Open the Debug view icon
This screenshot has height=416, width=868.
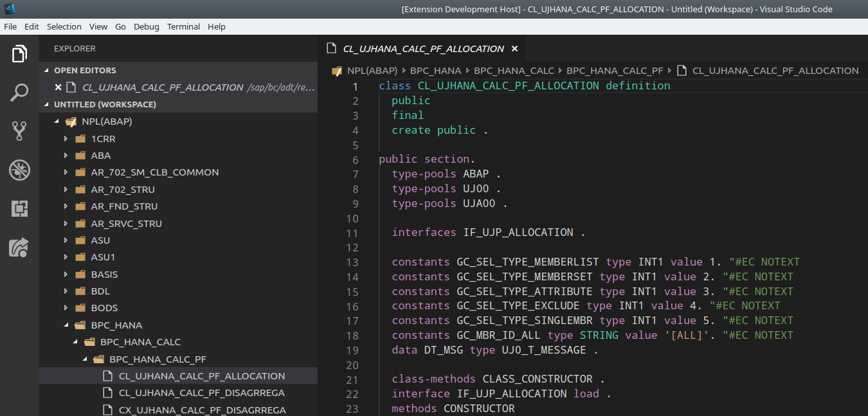[19, 170]
